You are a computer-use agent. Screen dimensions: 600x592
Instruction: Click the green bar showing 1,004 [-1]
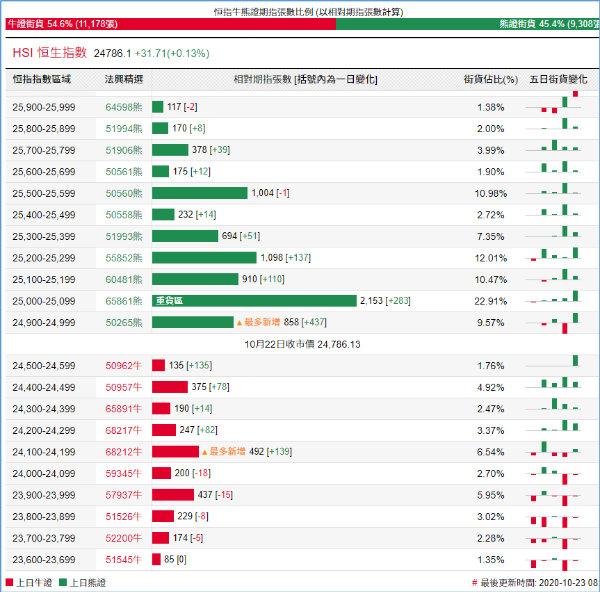click(200, 193)
